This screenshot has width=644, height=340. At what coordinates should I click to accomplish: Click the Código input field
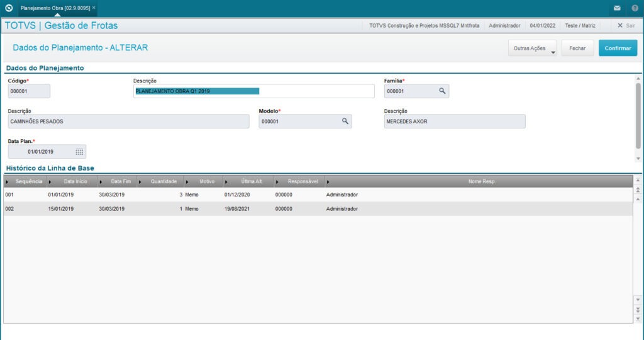(29, 91)
